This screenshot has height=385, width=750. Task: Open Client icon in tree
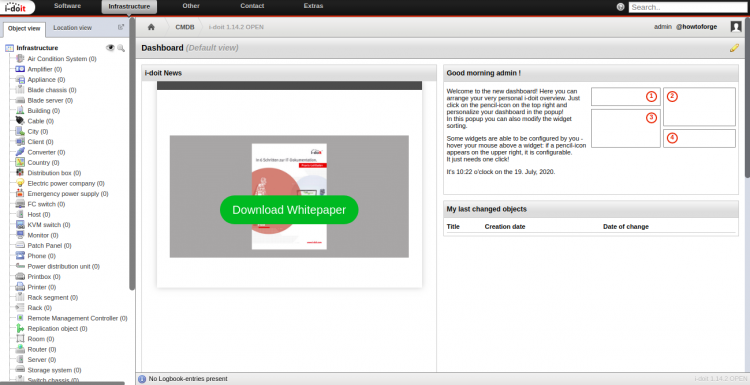20,142
